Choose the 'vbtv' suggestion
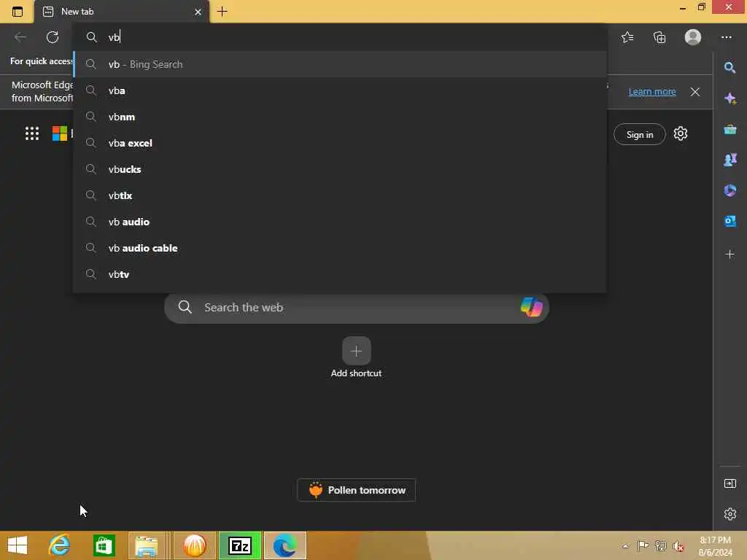The width and height of the screenshot is (747, 560). [340, 274]
